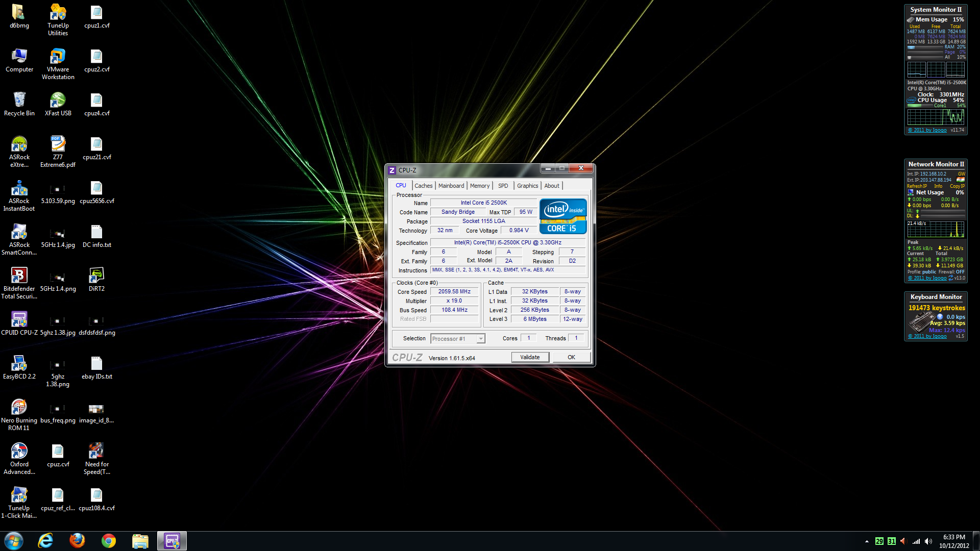980x551 pixels.
Task: Open the Recycle Bin
Action: (x=19, y=104)
